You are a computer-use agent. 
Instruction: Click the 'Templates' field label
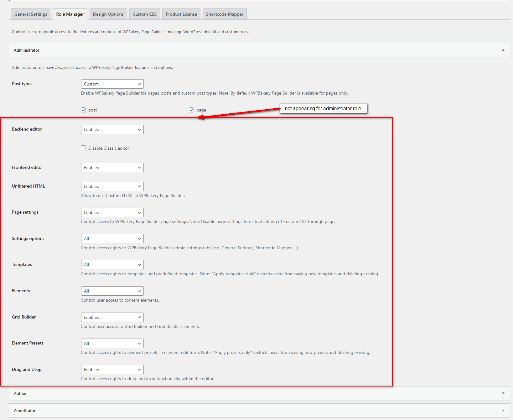[22, 264]
